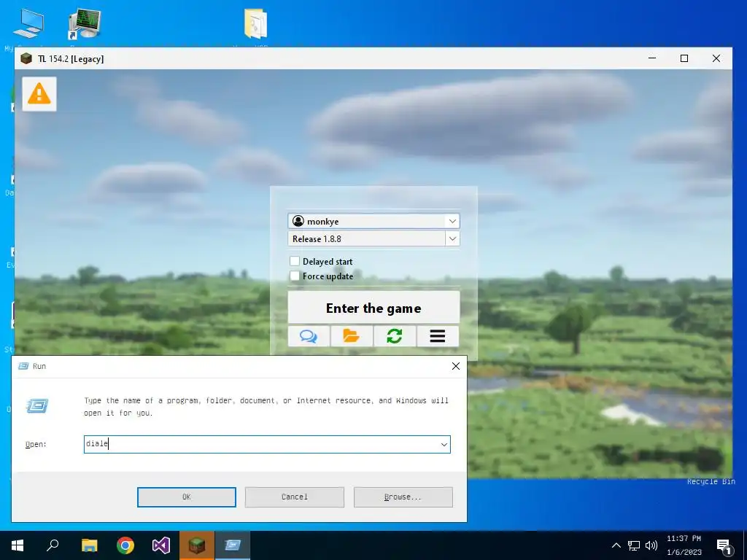747x560 pixels.
Task: Open File Explorer from the taskbar
Action: tap(89, 545)
